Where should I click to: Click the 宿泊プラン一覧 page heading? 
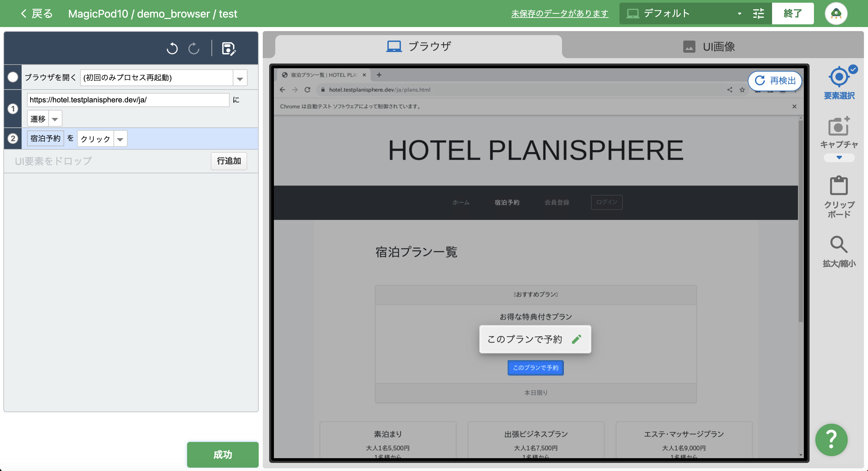pos(416,252)
